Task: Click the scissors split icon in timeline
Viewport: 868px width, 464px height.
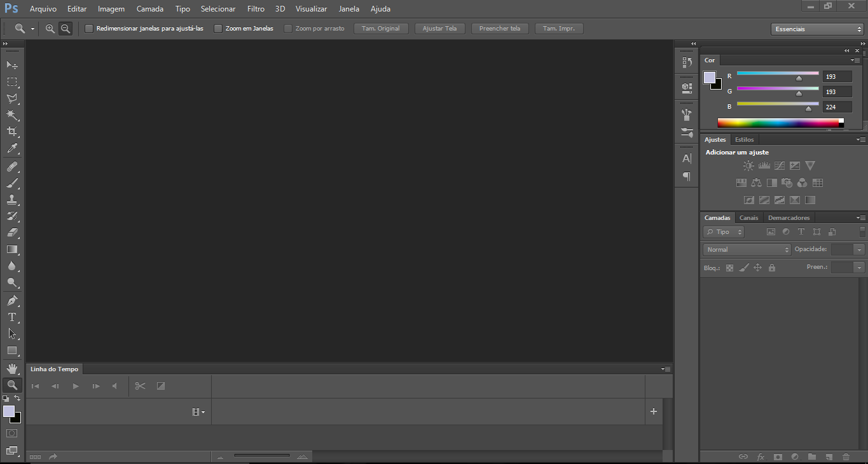Action: (x=141, y=386)
